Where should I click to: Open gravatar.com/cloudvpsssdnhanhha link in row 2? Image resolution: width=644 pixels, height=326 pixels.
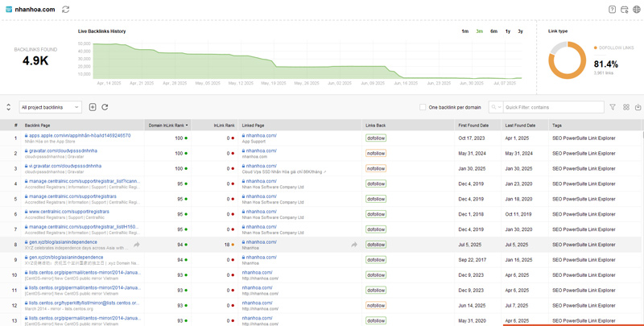63,151
